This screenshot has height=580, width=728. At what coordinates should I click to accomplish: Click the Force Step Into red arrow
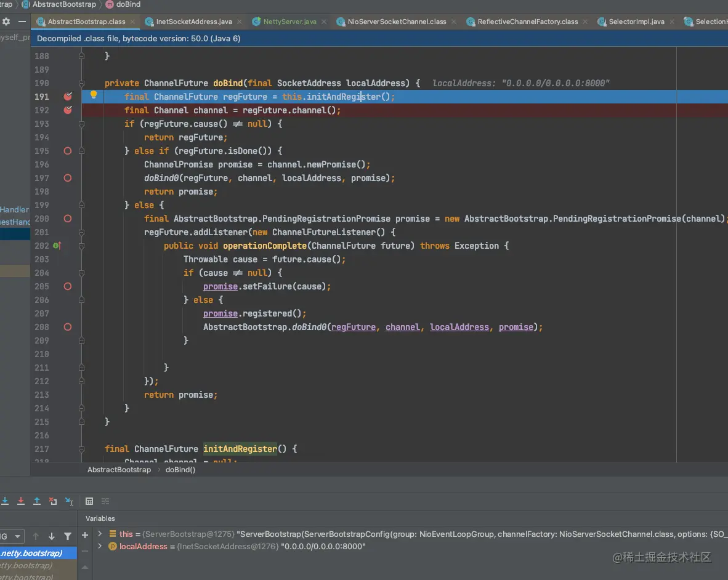(x=21, y=501)
